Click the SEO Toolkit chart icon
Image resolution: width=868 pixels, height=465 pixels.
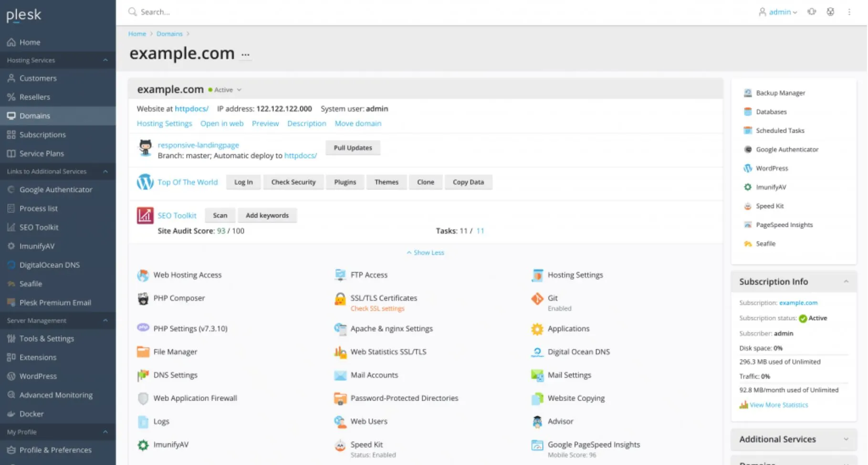[145, 215]
